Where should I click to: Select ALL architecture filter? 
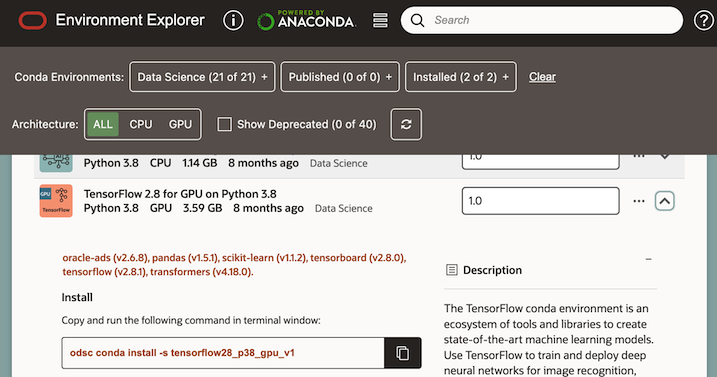point(103,124)
